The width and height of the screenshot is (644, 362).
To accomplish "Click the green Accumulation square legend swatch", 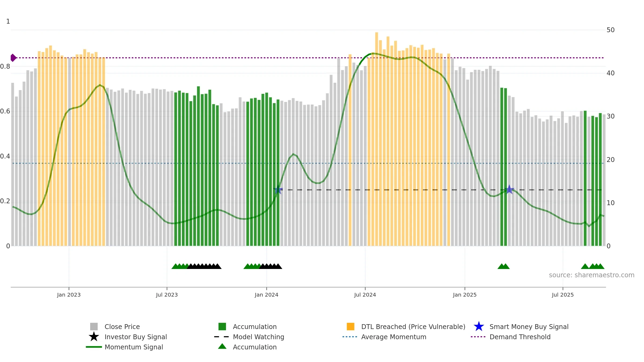I will click(222, 326).
